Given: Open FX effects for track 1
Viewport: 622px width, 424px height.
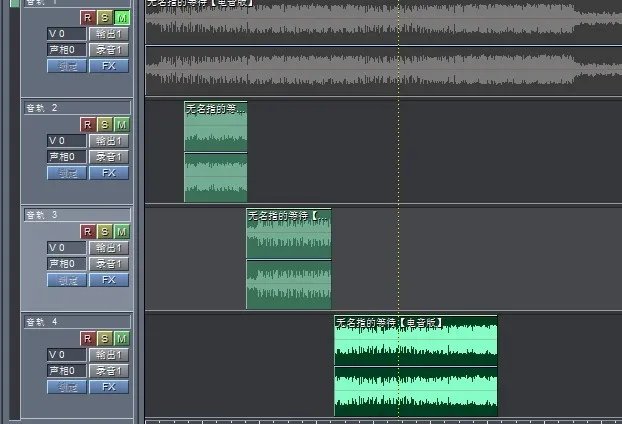Looking at the screenshot, I should tap(109, 65).
